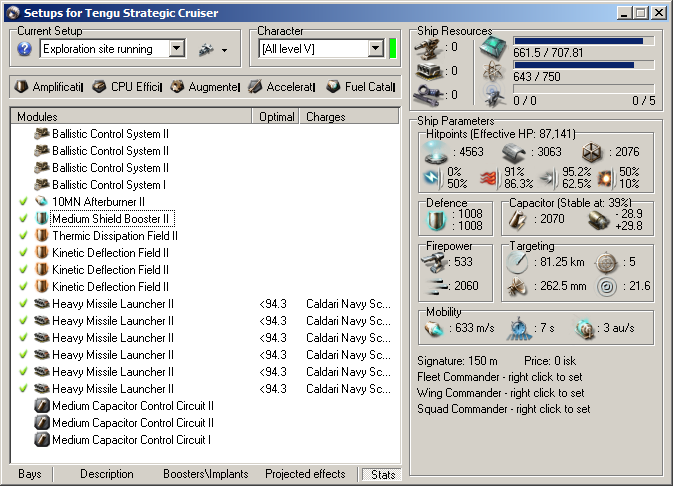
Task: Open the Description tab
Action: pos(106,474)
